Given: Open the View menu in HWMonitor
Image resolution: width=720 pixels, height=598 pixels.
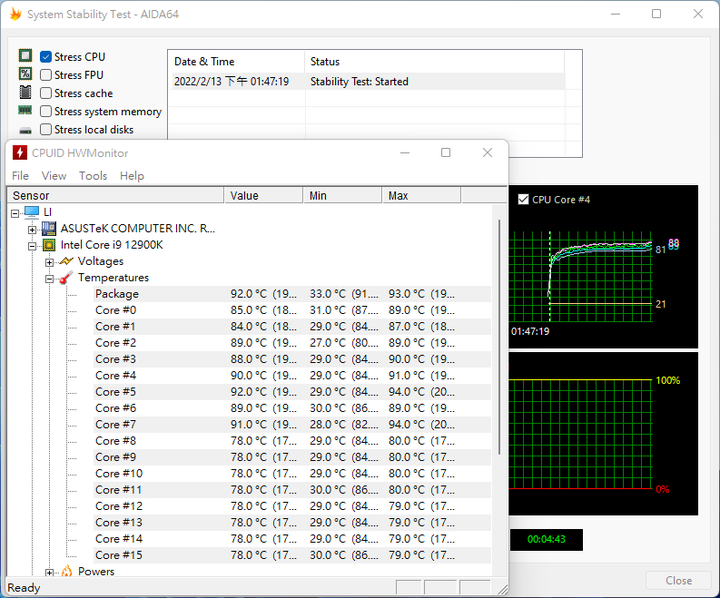Looking at the screenshot, I should coord(54,175).
